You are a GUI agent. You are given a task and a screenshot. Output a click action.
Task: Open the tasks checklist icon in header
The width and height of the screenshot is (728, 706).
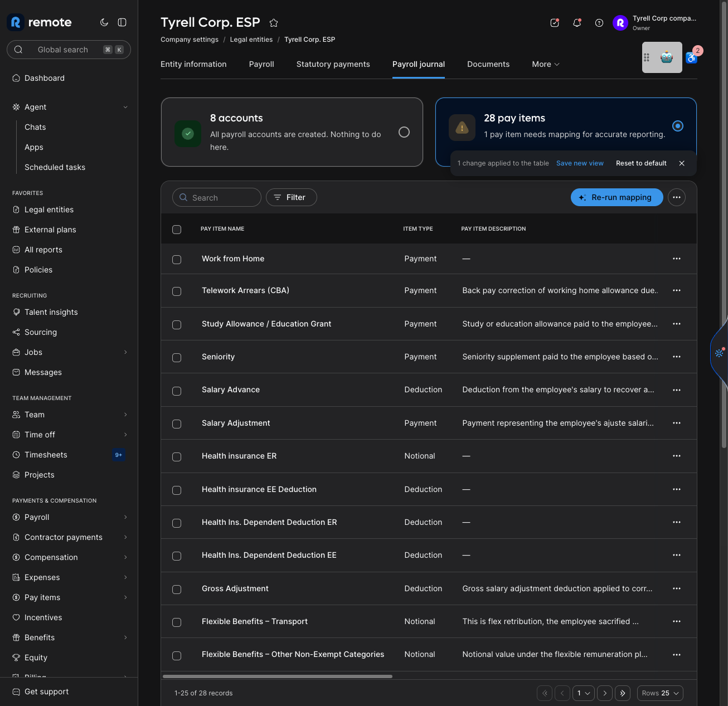tap(555, 23)
